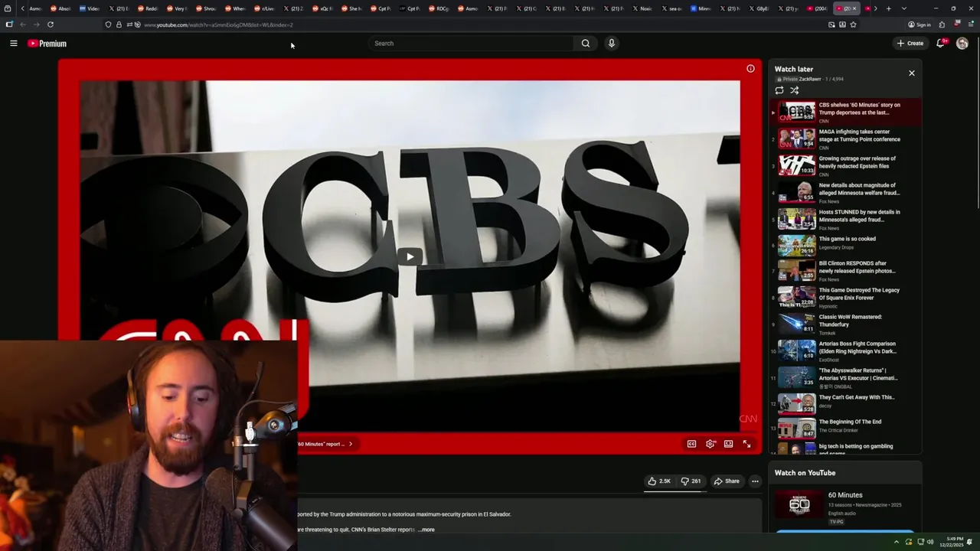
Task: Open the browser extensions icon
Action: [x=942, y=24]
